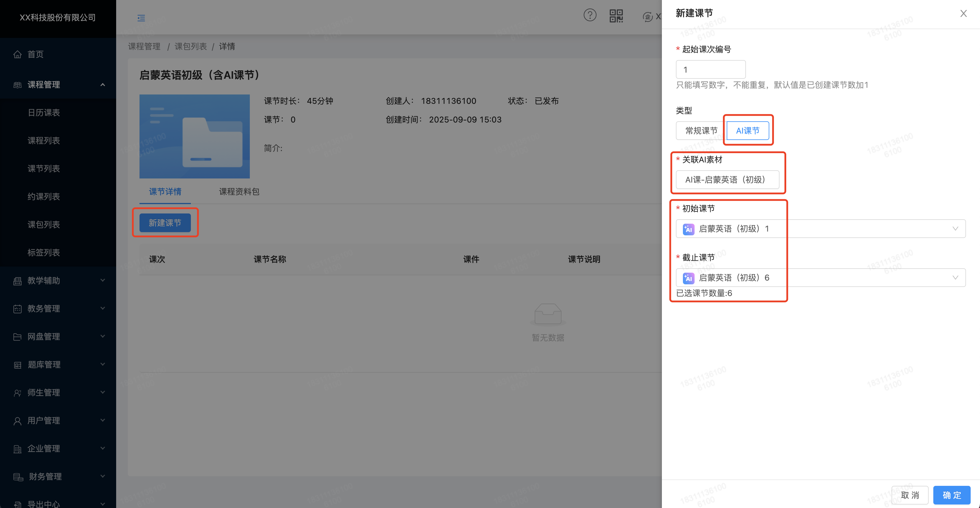
Task: Click the 确定 confirm button
Action: coord(951,495)
